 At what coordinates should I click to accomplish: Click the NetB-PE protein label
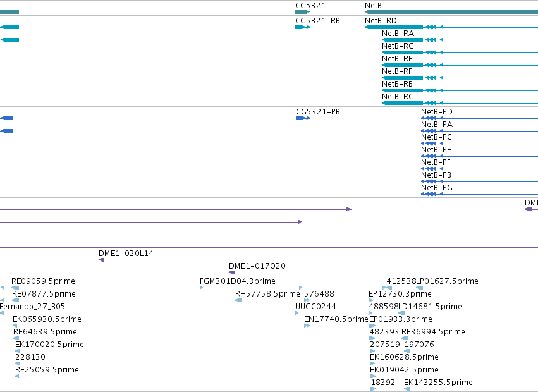[x=436, y=150]
